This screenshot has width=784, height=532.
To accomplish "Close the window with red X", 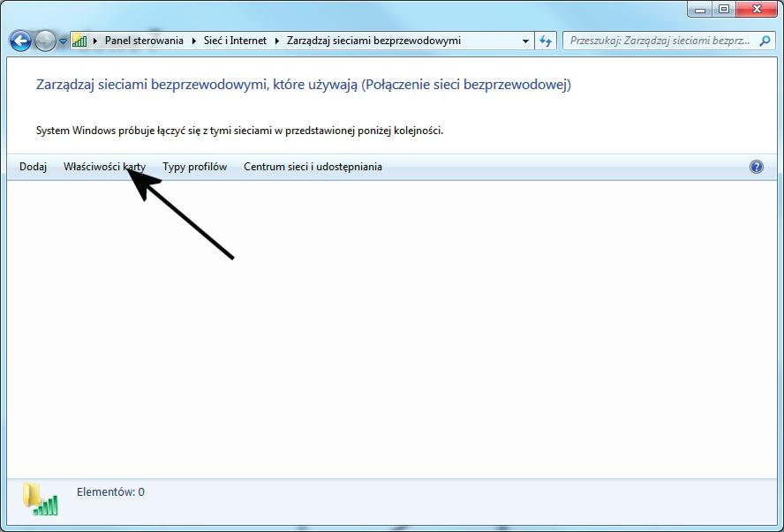I will pos(757,10).
